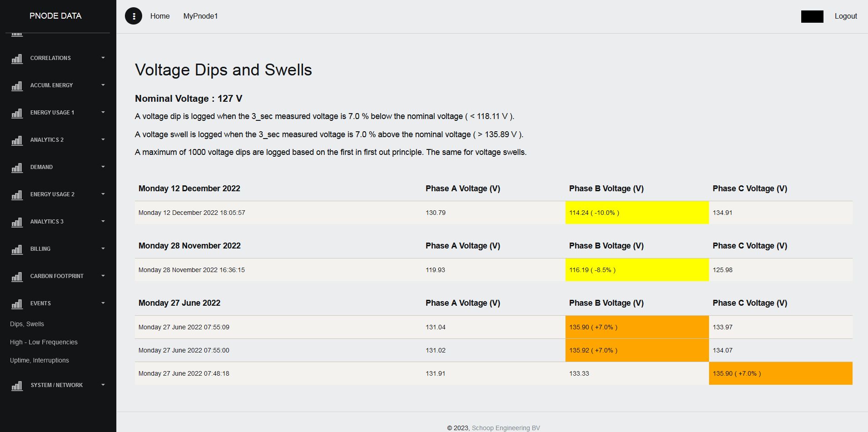Collapse the Events menu arrow
The height and width of the screenshot is (432, 868).
tap(103, 303)
